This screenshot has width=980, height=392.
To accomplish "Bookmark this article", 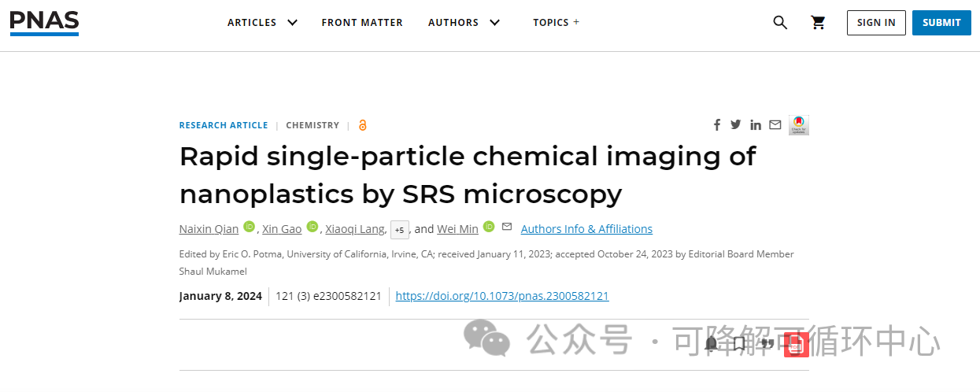I will [x=739, y=344].
